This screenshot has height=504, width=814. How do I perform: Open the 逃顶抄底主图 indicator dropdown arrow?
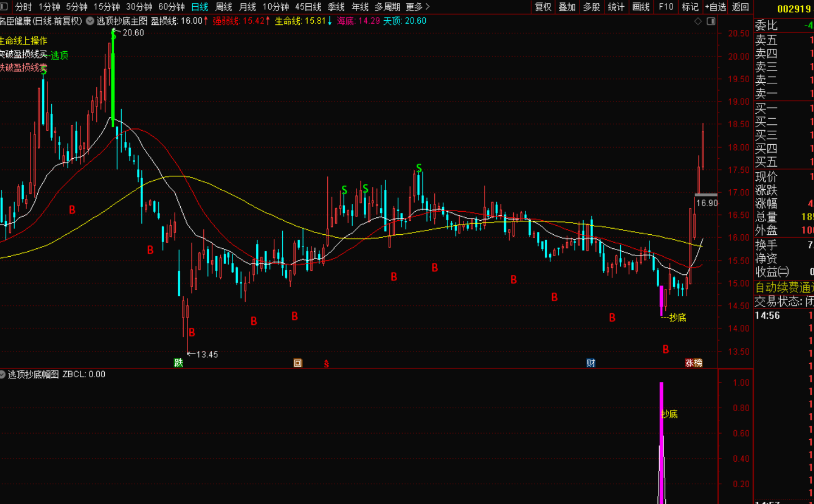90,21
